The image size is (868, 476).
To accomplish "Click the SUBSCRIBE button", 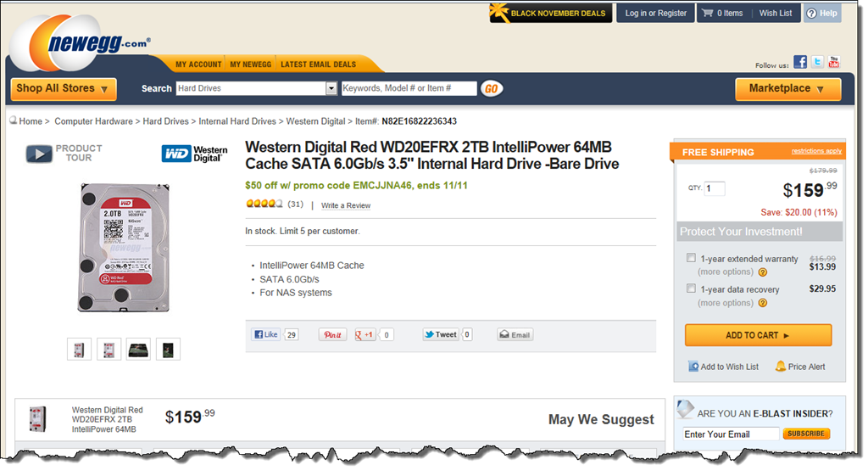I will coord(806,434).
